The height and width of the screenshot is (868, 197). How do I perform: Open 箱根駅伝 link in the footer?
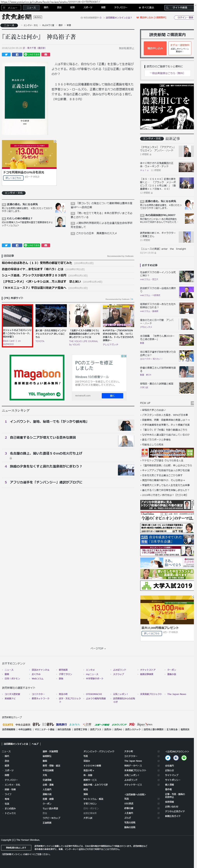47,756
